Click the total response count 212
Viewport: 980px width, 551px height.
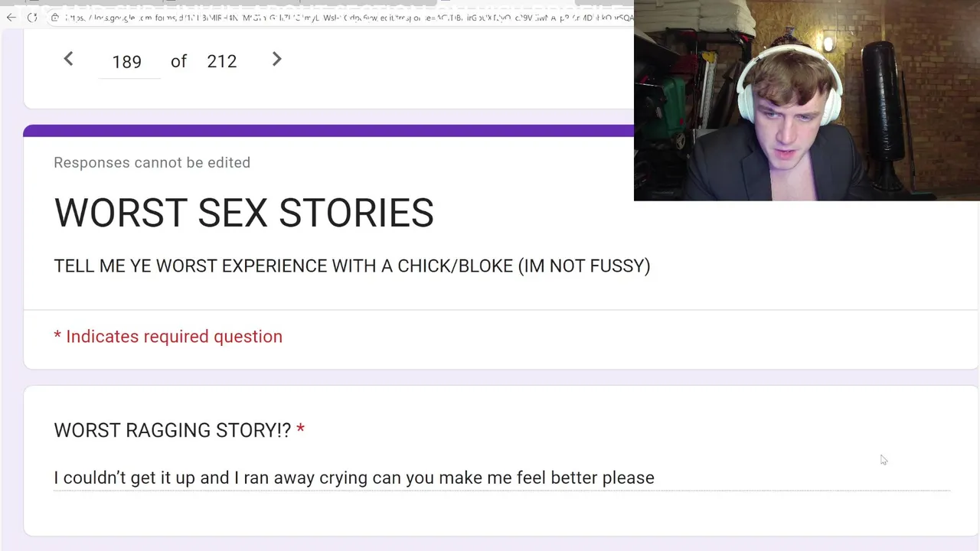pos(222,61)
